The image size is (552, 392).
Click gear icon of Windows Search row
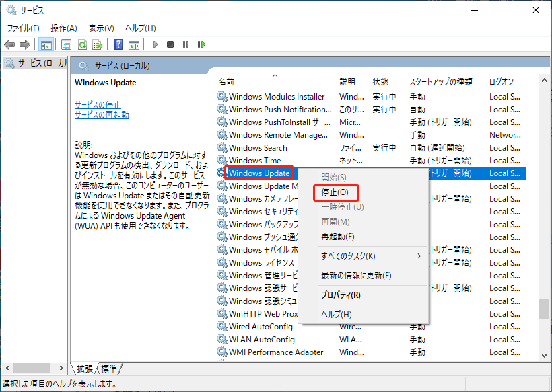point(221,147)
